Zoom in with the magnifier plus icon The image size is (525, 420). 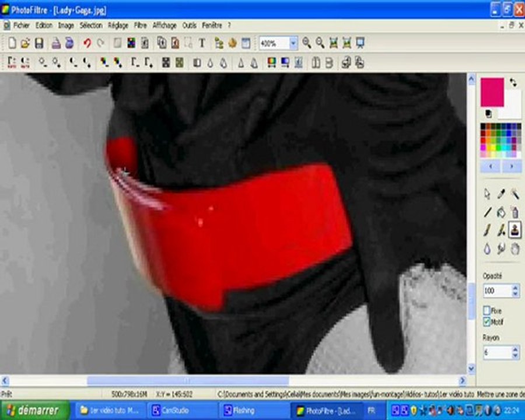306,43
